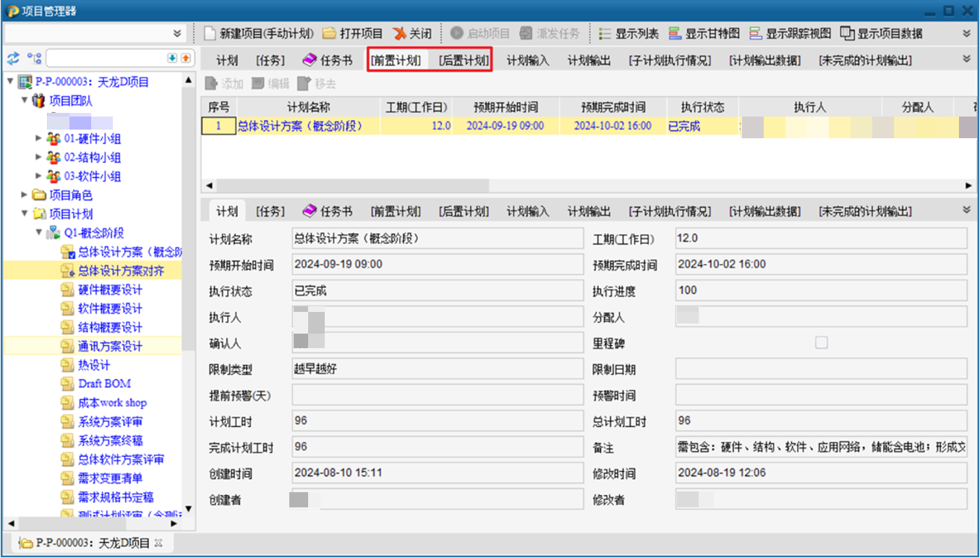Click the 派发任务 toolbar button
The height and width of the screenshot is (558, 980).
[550, 33]
